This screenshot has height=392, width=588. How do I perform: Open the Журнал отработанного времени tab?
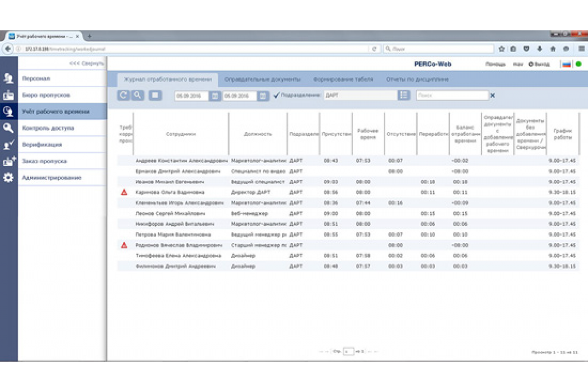[168, 79]
